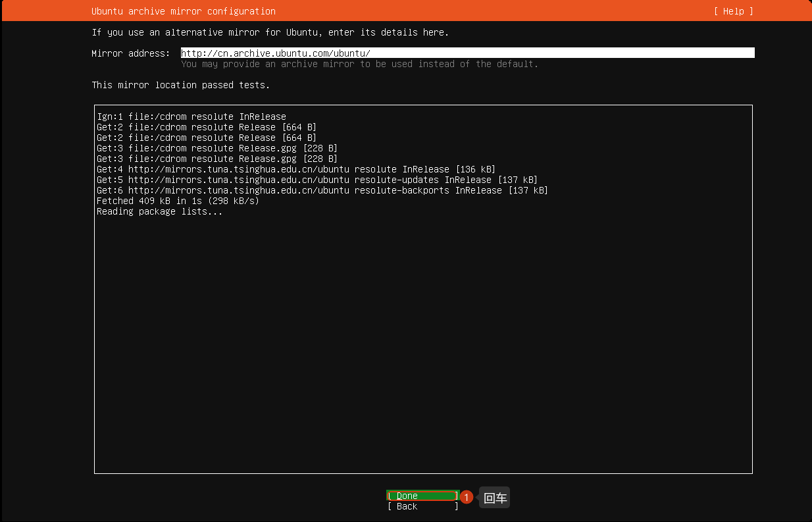Go back with the Back button

pyautogui.click(x=422, y=506)
